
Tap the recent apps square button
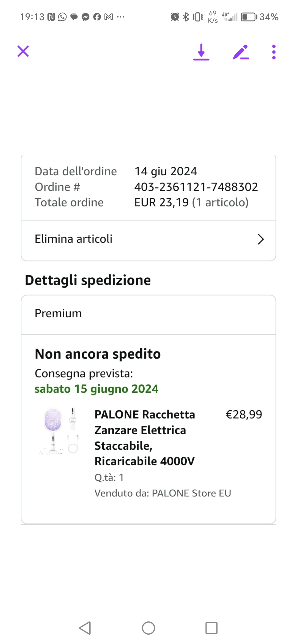click(x=211, y=628)
